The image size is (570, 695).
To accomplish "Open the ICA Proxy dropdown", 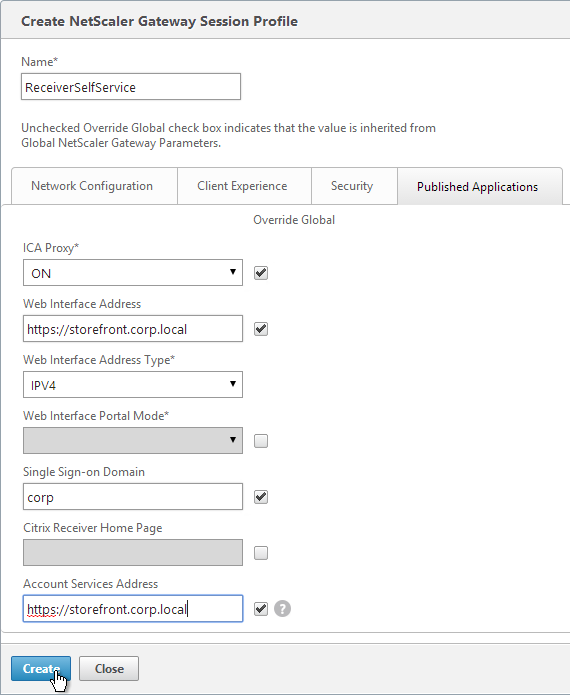I will (133, 273).
